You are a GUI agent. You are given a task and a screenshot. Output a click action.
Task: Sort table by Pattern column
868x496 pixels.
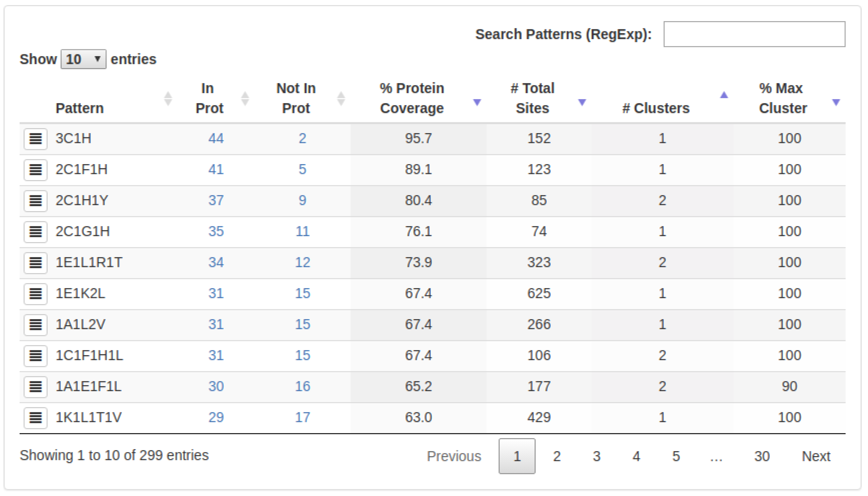point(80,108)
